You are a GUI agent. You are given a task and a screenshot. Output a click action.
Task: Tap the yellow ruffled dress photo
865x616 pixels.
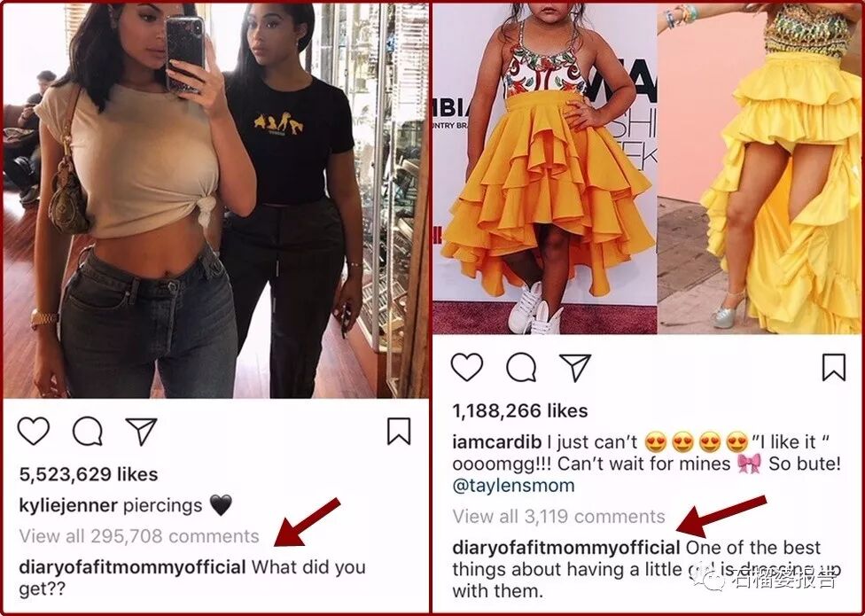tap(760, 168)
